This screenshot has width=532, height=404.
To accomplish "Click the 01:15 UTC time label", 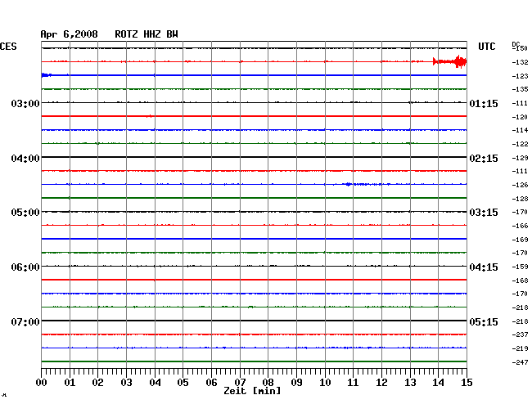I will (484, 104).
